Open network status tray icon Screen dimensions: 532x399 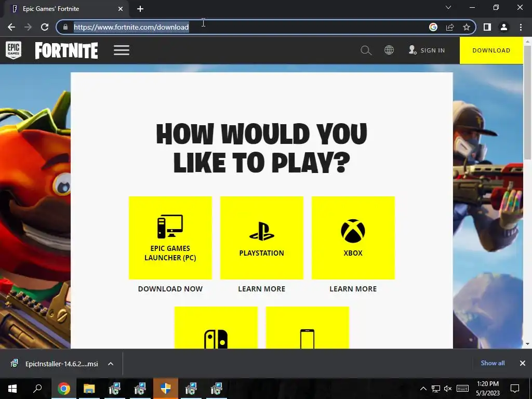tap(436, 389)
